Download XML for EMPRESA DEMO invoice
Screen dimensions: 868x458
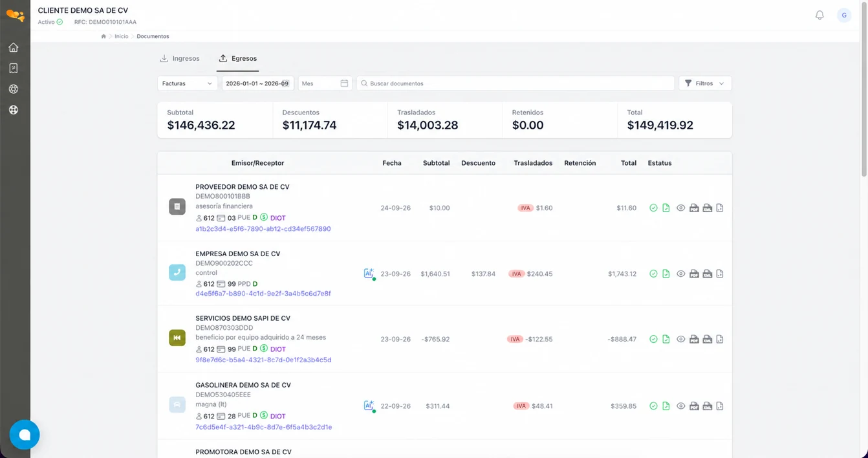click(707, 274)
